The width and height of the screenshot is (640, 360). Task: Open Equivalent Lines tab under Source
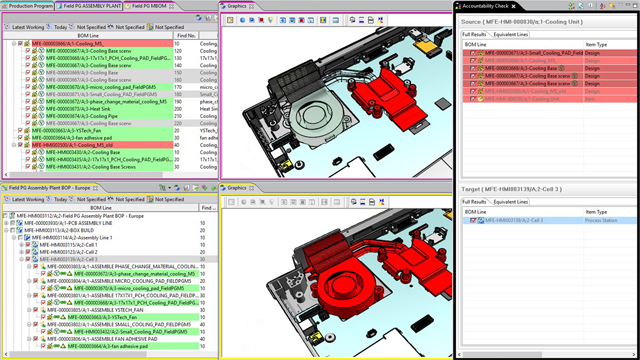click(x=511, y=35)
